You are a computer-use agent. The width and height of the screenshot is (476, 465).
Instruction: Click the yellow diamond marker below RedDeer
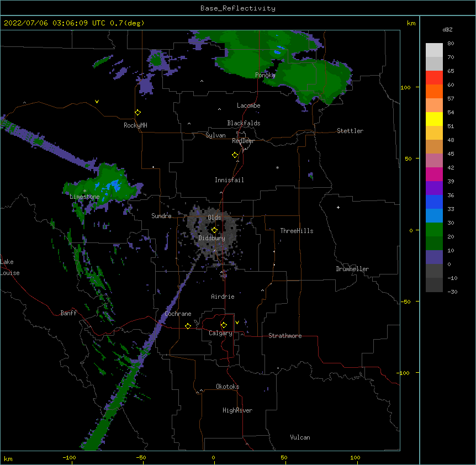pos(235,155)
